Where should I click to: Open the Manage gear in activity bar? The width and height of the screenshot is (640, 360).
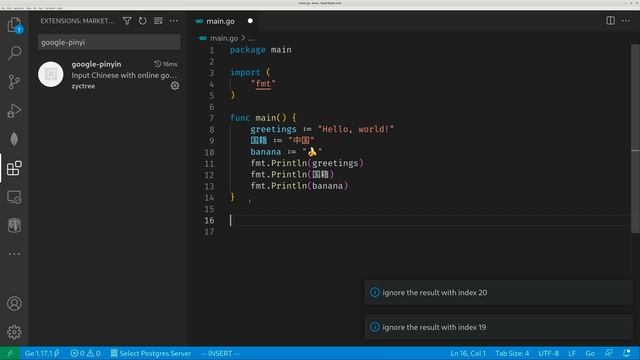pos(14,332)
